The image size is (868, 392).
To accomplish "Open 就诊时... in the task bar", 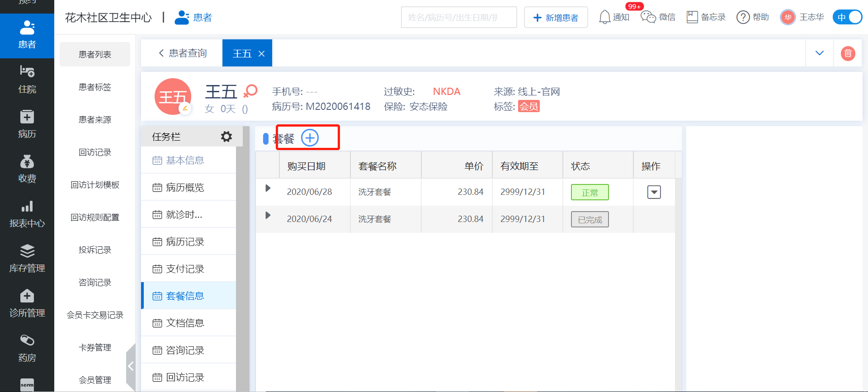I will tap(189, 214).
